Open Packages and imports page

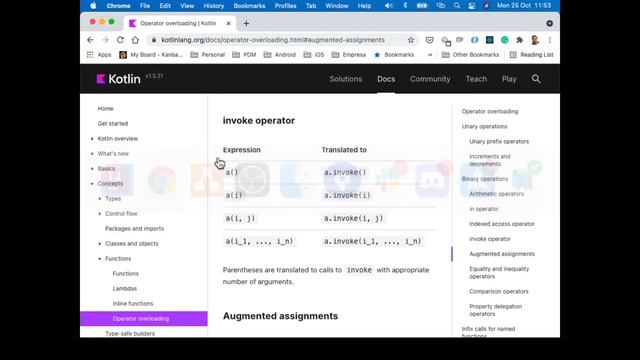click(x=134, y=229)
